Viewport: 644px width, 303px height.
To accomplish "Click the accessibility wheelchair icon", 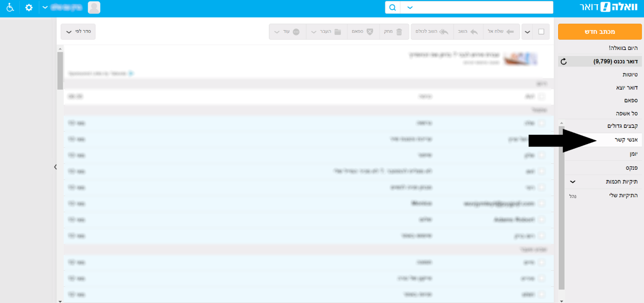I will point(10,8).
